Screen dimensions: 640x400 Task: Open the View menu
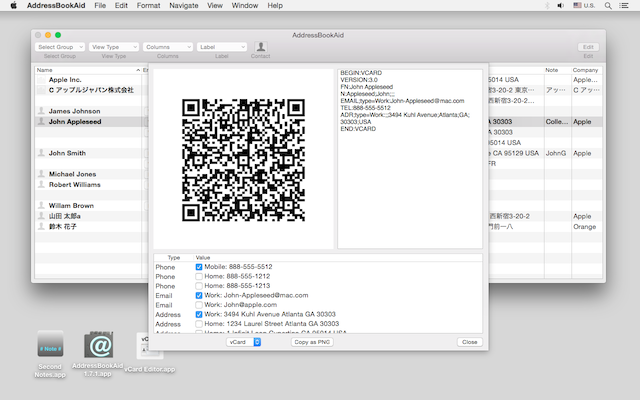tap(215, 5)
